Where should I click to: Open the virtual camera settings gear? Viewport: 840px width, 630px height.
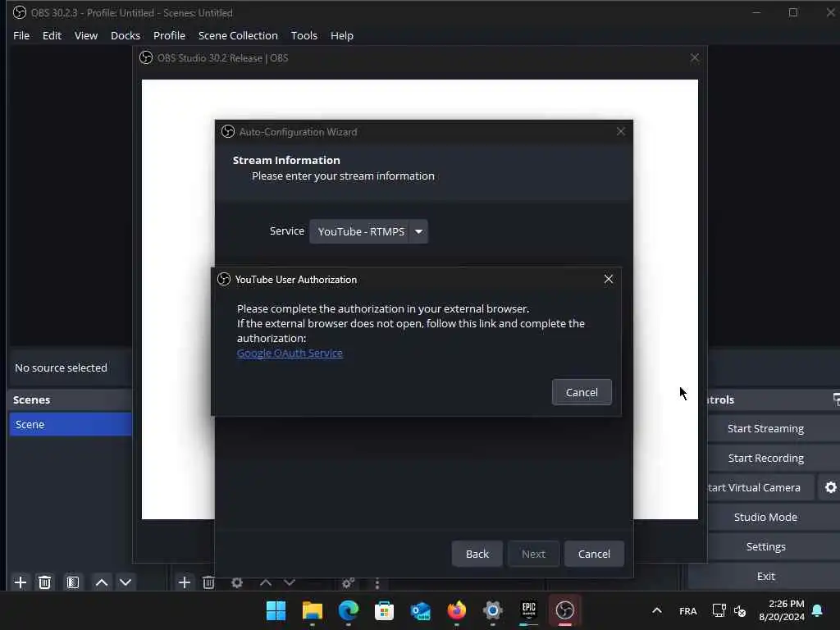coord(830,487)
